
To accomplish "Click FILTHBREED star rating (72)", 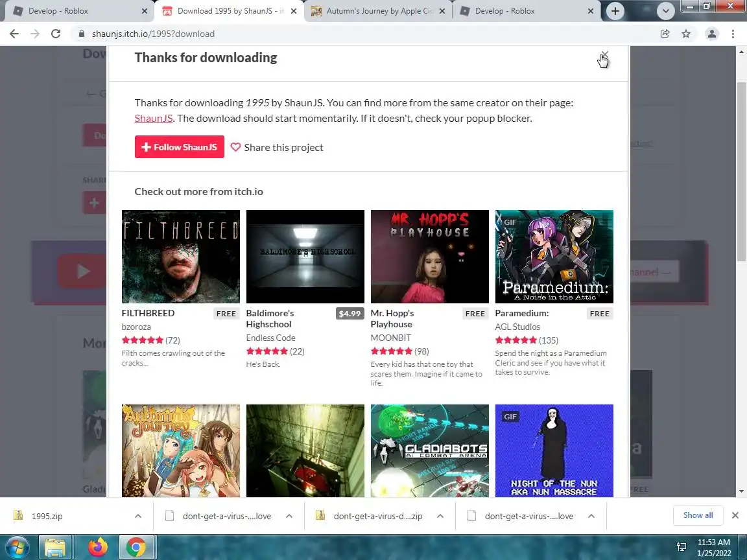I will point(150,340).
